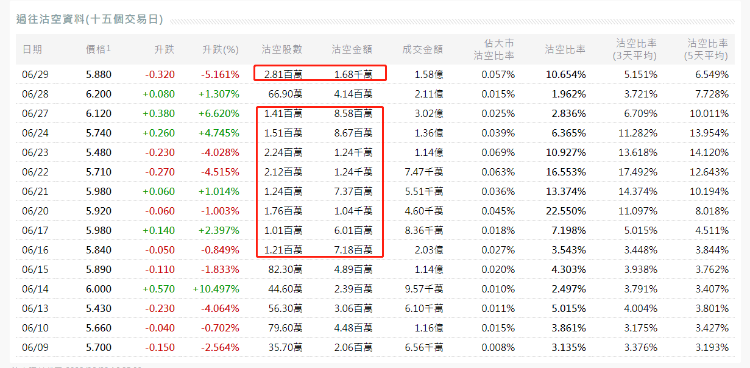The height and width of the screenshot is (368, 750).
Task: Click the 佔大市沽空比率 column header
Action: (x=494, y=49)
